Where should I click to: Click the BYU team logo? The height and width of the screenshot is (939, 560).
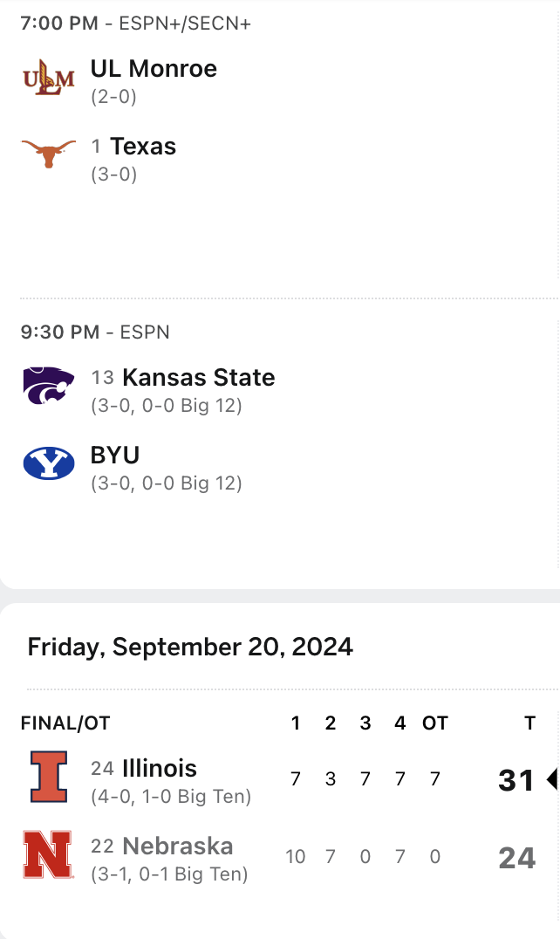(x=49, y=463)
